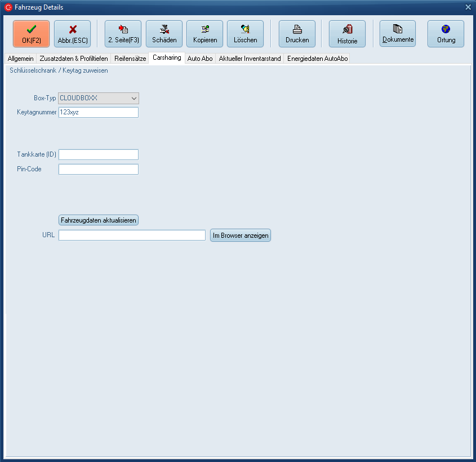Focus the Tankkarte (ID) input field
This screenshot has height=462, width=476.
coord(98,155)
